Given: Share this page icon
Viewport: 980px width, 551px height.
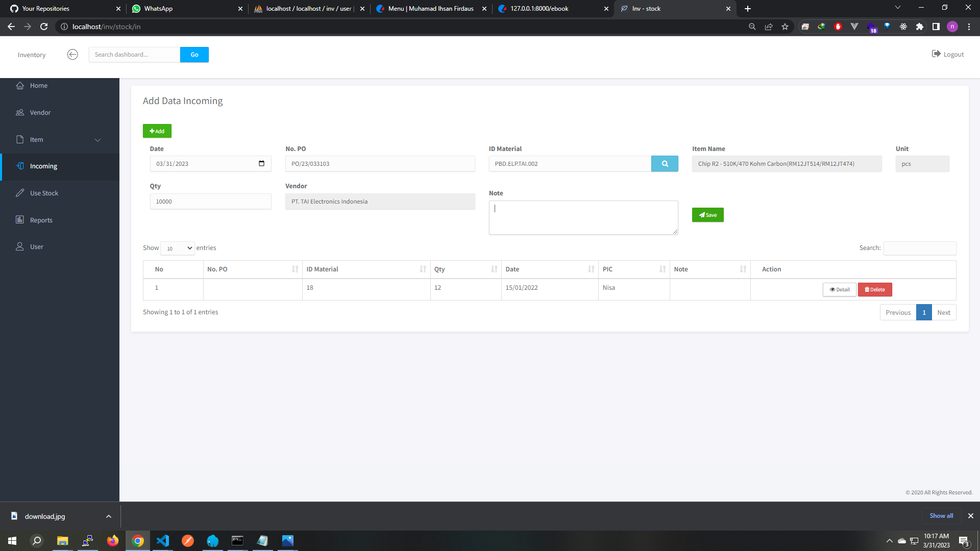Looking at the screenshot, I should (x=769, y=27).
